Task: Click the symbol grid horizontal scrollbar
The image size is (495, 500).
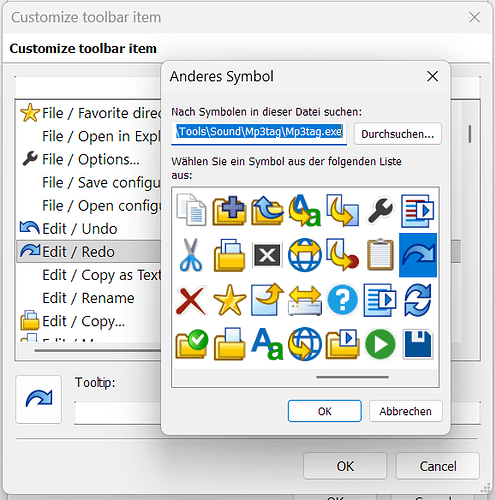Action: click(x=352, y=377)
